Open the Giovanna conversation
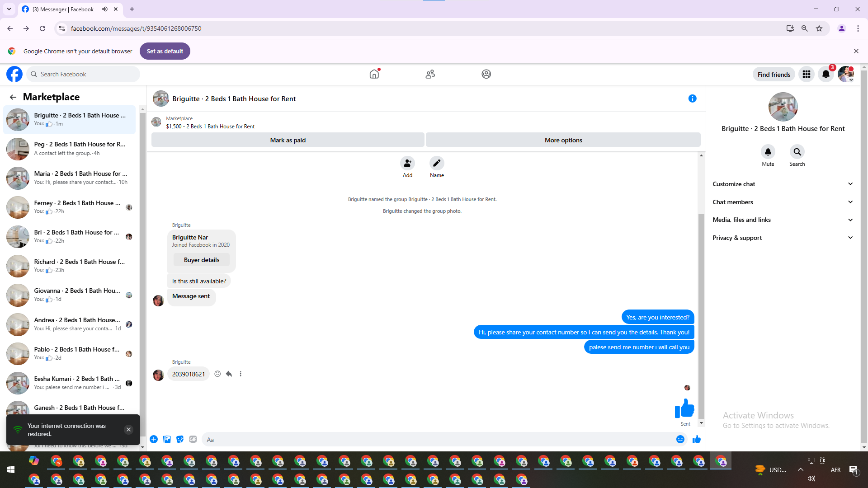868x488 pixels. click(70, 295)
